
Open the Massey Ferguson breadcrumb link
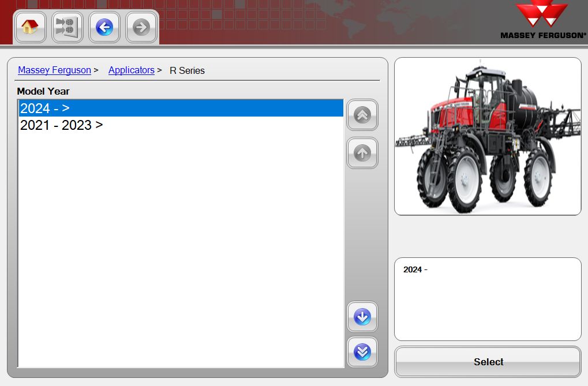54,70
